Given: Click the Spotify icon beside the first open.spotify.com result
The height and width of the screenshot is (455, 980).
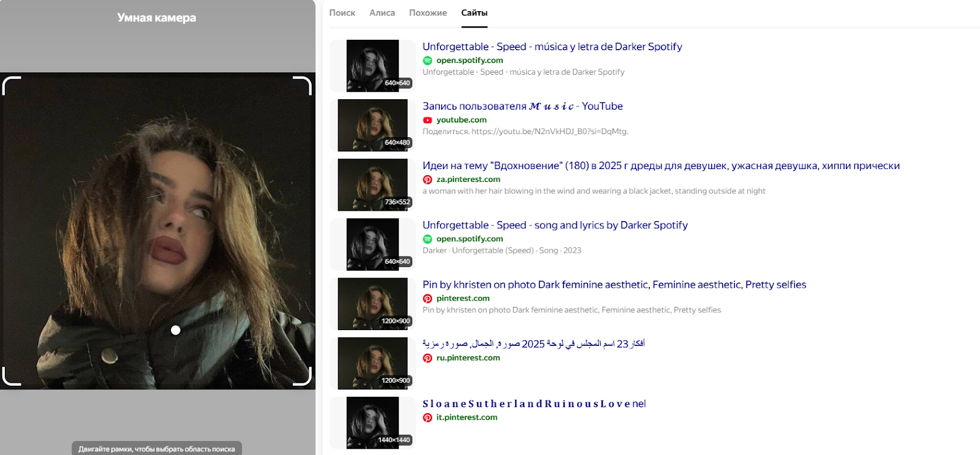Looking at the screenshot, I should [428, 61].
